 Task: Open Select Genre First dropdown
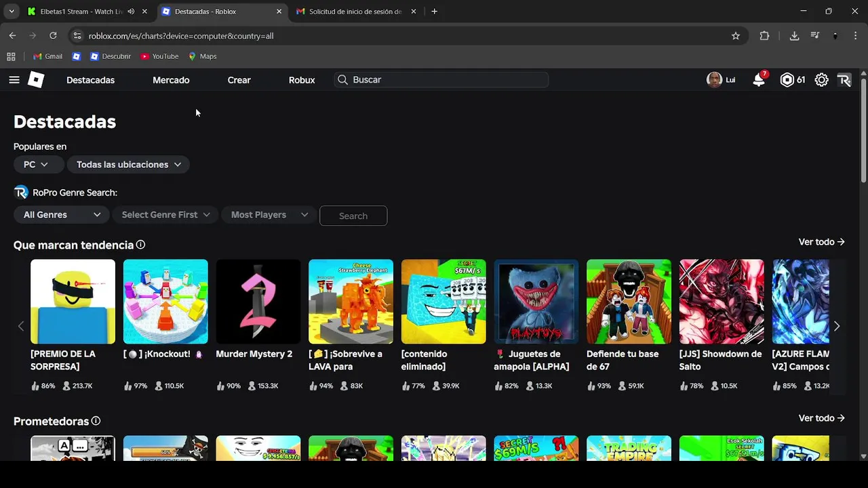(x=165, y=215)
